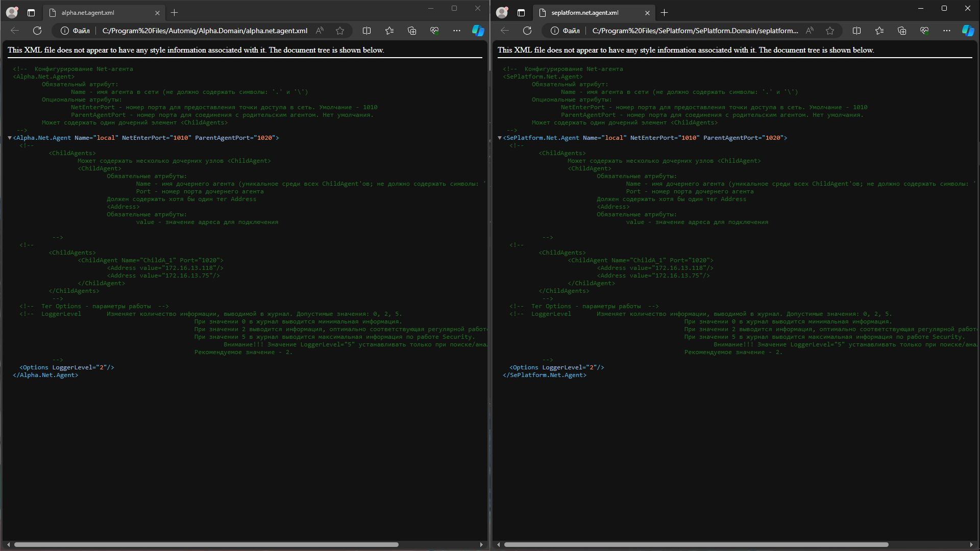Click the closing SePlatform.Net.Agent tag
This screenshot has width=980, height=551.
pos(545,375)
